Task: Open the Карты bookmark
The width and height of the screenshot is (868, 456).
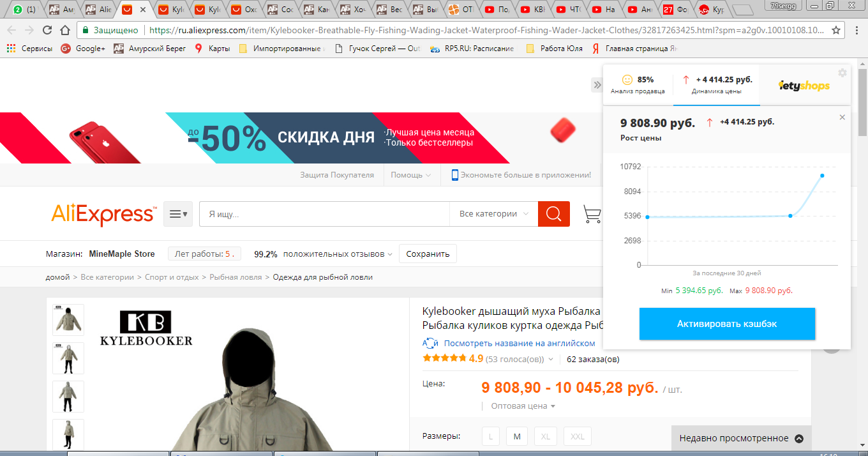Action: [213, 48]
